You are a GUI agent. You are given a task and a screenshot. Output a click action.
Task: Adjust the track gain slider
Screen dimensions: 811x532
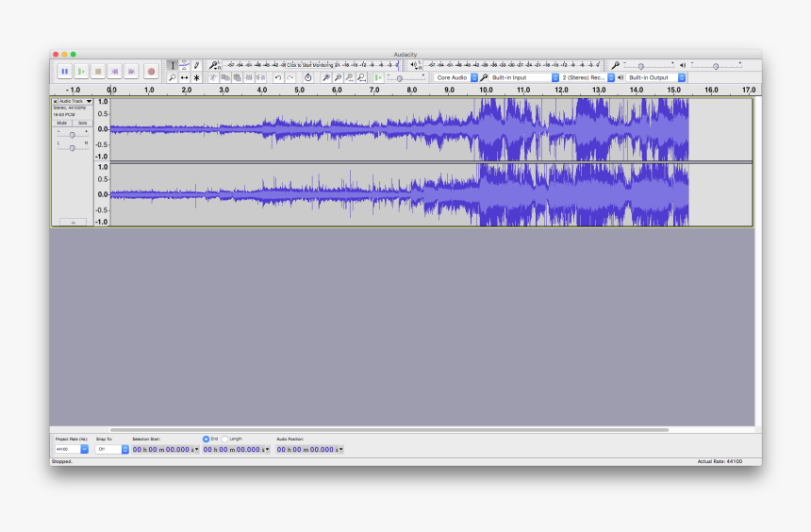(x=73, y=135)
